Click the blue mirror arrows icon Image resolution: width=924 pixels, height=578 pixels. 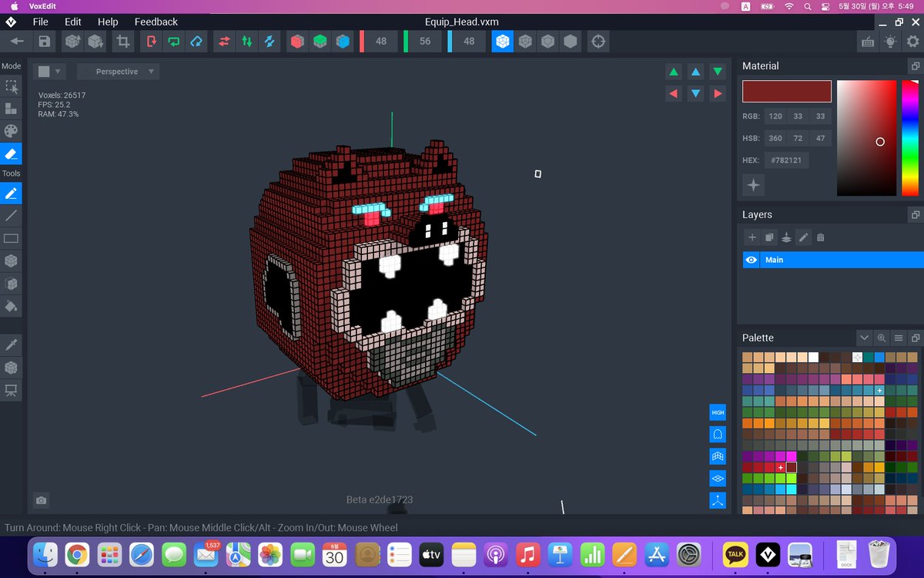pos(269,41)
